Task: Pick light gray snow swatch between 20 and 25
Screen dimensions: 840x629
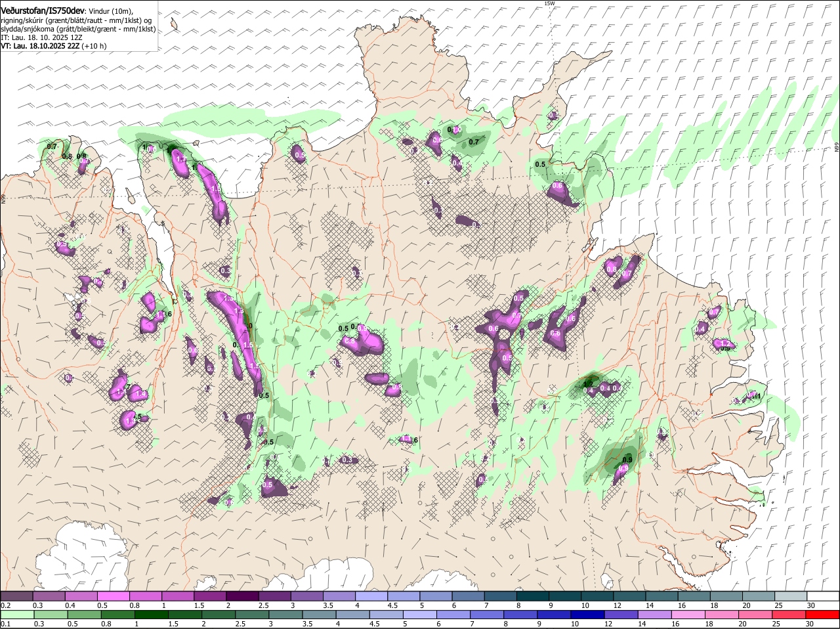Action: (759, 596)
